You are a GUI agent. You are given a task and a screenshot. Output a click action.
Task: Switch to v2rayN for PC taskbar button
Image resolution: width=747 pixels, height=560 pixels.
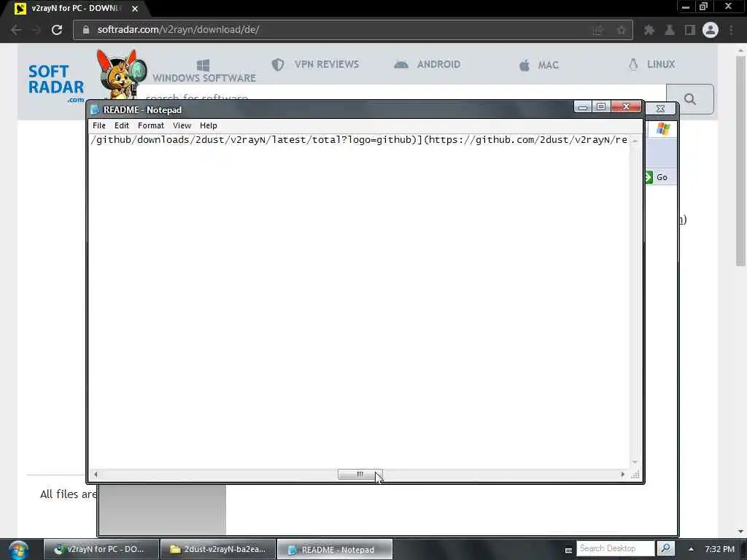101,550
